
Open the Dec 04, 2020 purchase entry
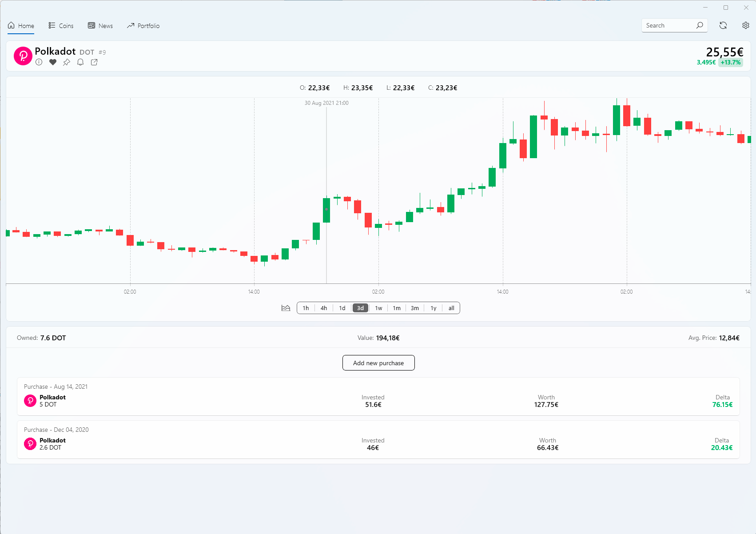pyautogui.click(x=378, y=440)
